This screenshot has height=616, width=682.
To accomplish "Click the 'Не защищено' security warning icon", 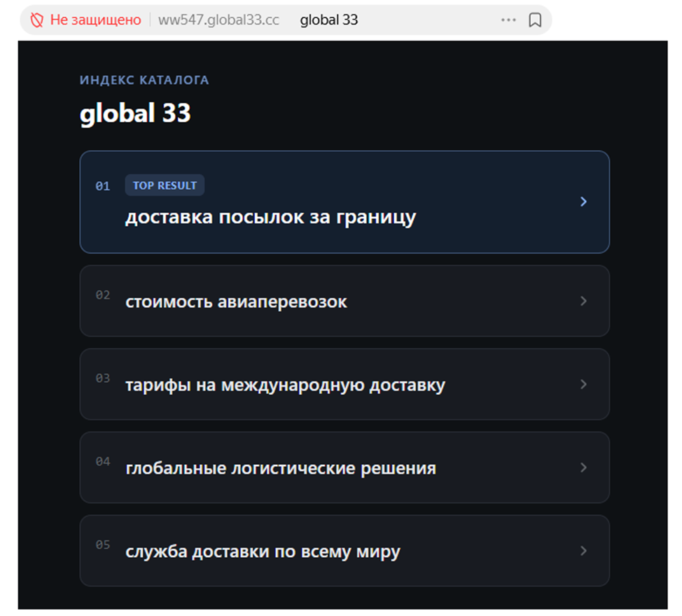I will click(37, 20).
